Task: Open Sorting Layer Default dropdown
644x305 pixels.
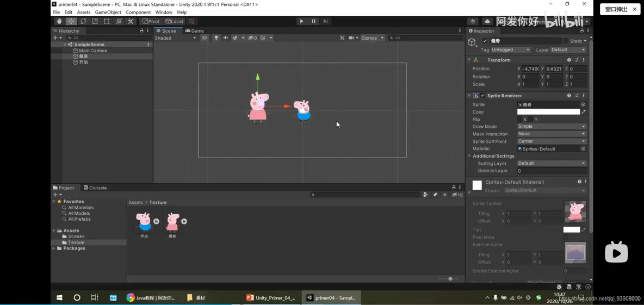Action: 552,164
